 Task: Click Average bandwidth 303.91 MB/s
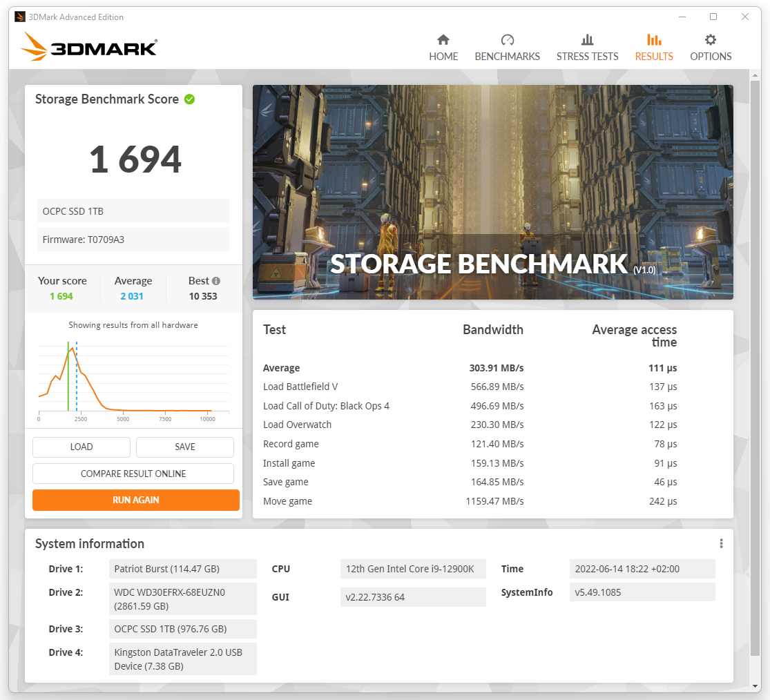[497, 368]
